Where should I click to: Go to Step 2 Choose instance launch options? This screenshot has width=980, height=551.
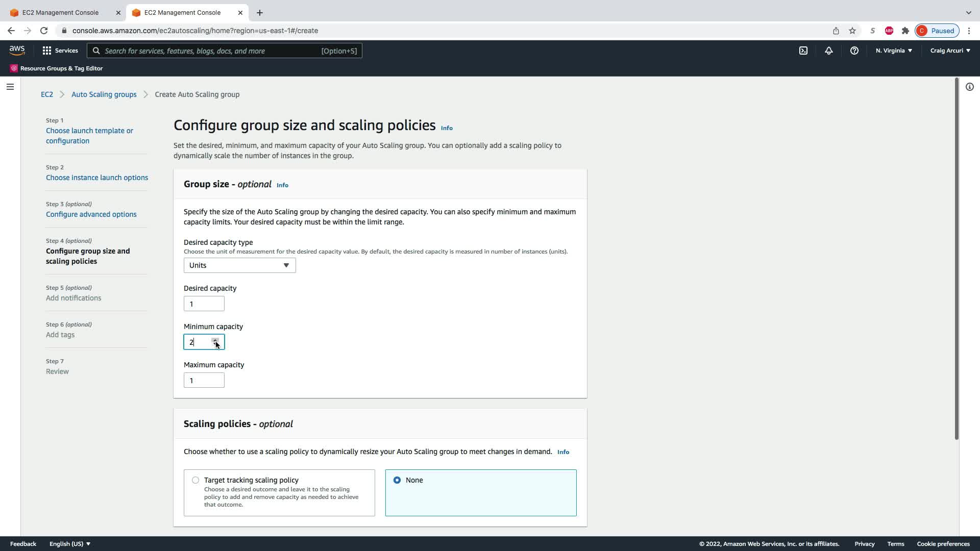[97, 178]
